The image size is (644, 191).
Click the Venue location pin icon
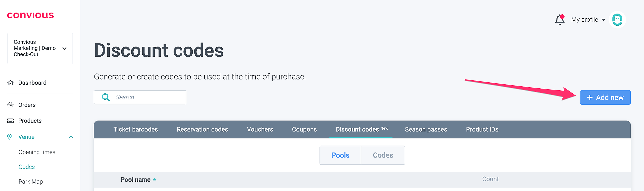[10, 137]
